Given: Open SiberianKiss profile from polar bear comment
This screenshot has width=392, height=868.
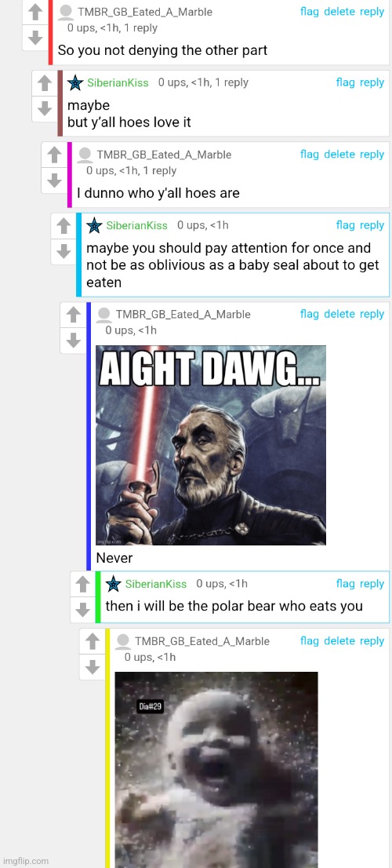Looking at the screenshot, I should coord(156,584).
